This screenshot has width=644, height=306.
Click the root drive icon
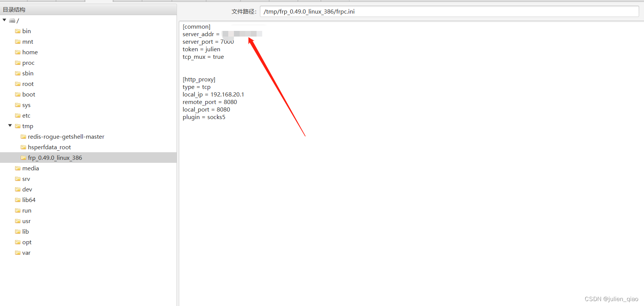point(12,21)
